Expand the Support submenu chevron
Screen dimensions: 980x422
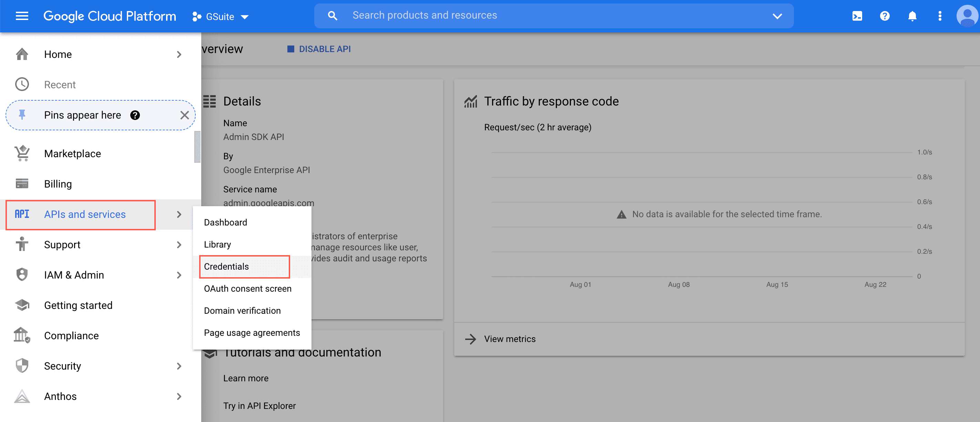(179, 245)
